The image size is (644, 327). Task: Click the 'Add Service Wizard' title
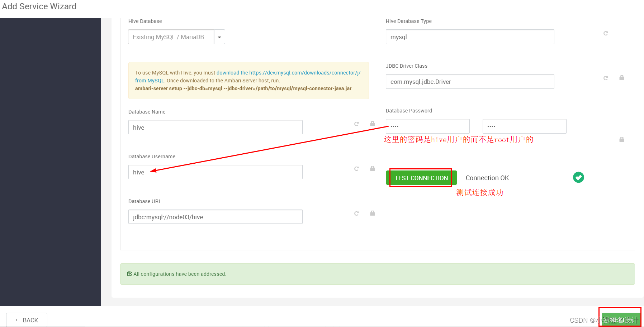click(x=39, y=6)
